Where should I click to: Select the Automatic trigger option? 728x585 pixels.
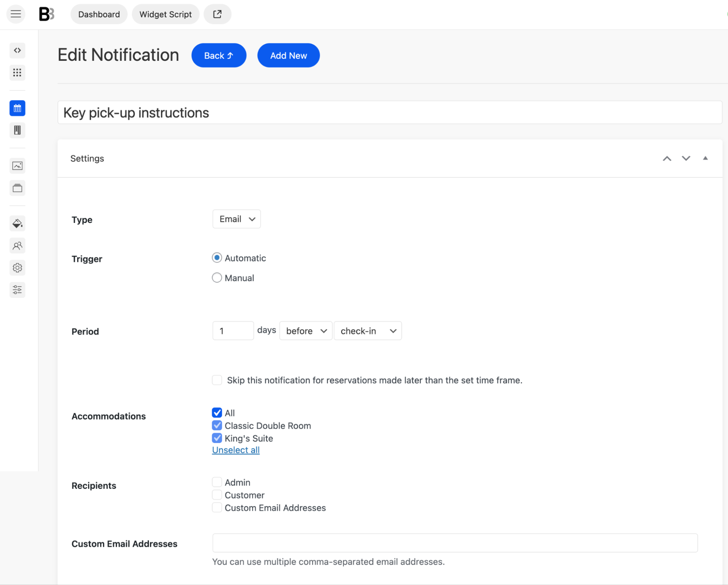point(217,258)
